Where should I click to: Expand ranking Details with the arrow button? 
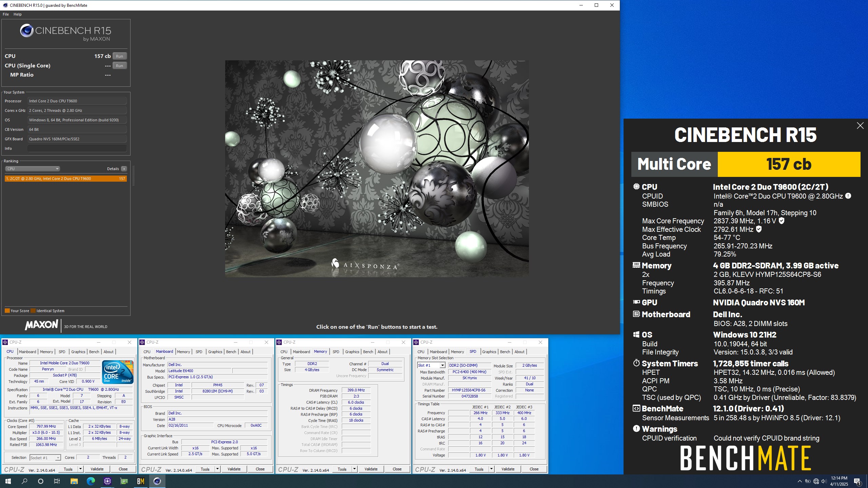(124, 169)
